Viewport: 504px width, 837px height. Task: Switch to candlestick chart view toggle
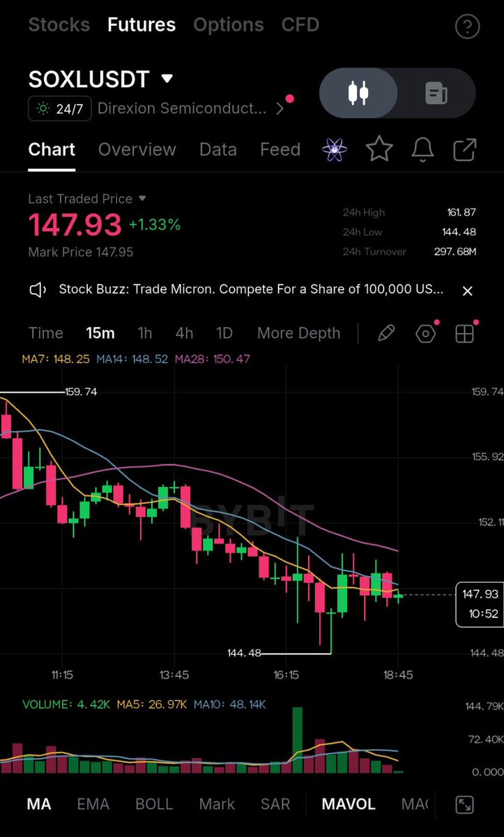[x=358, y=93]
